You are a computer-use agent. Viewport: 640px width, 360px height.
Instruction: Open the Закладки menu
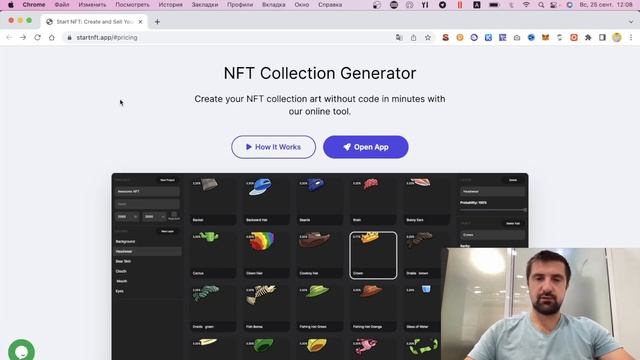205,5
